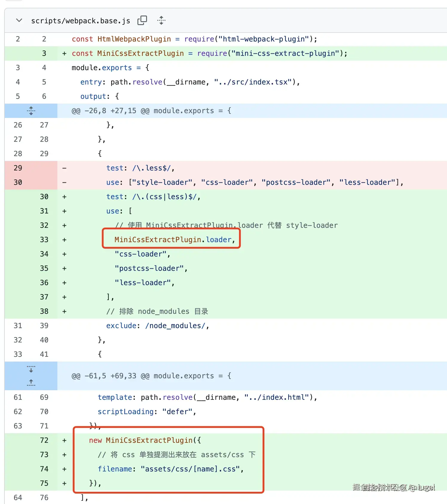The width and height of the screenshot is (447, 504).
Task: Click added line number 3
Action: pyautogui.click(x=44, y=53)
